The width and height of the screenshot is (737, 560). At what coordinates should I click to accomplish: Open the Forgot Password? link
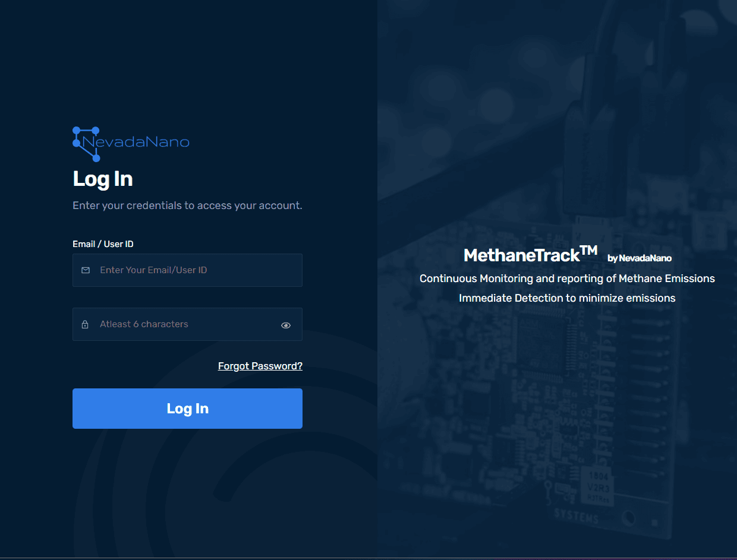(x=260, y=366)
